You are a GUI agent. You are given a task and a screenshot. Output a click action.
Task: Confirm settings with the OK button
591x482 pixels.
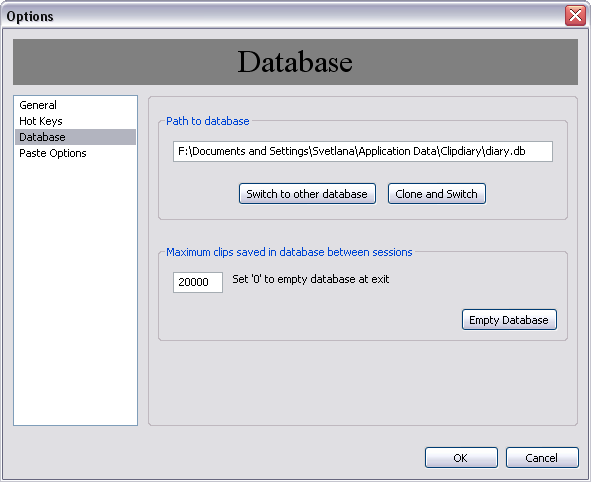[x=461, y=458]
